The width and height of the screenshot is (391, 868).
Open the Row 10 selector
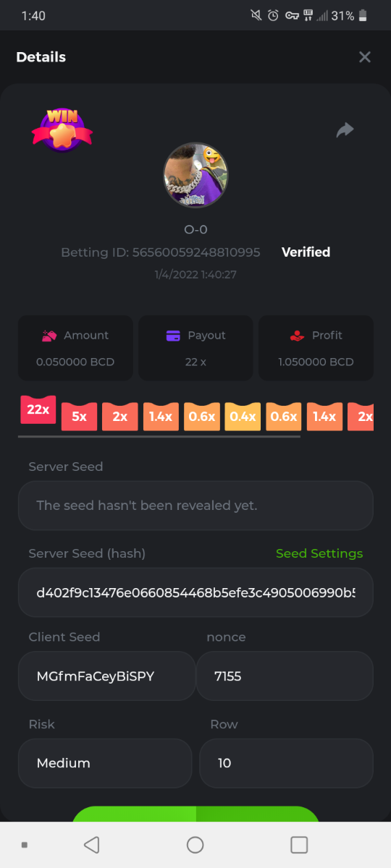tap(286, 763)
